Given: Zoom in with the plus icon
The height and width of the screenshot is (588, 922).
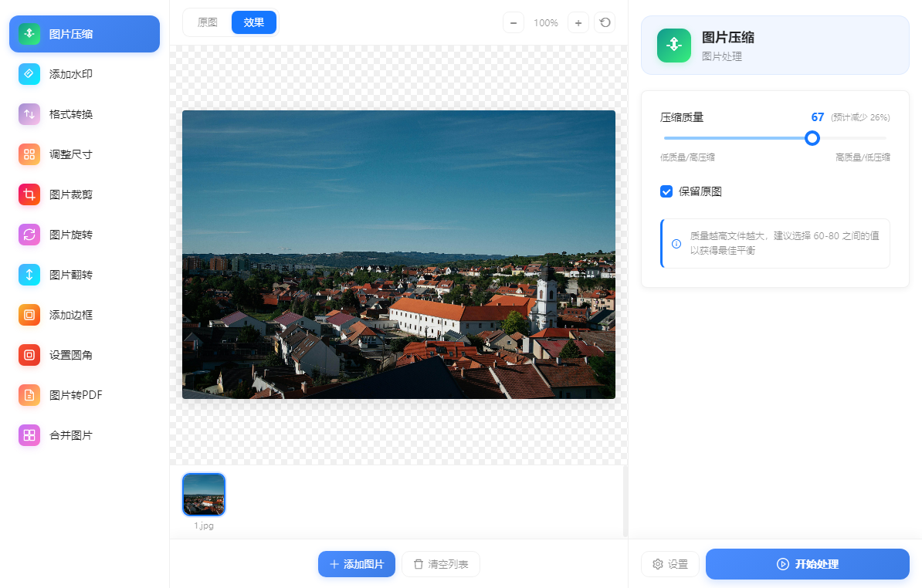Looking at the screenshot, I should [578, 23].
